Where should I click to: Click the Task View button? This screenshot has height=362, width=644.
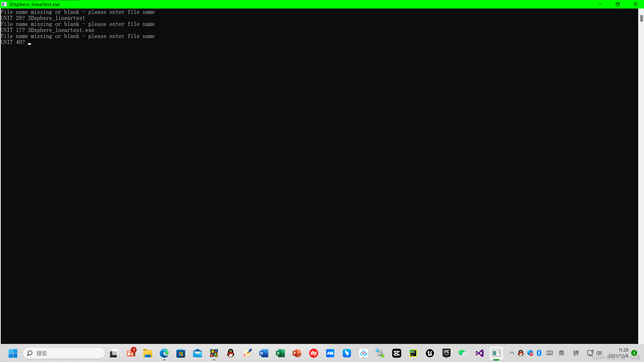113,353
